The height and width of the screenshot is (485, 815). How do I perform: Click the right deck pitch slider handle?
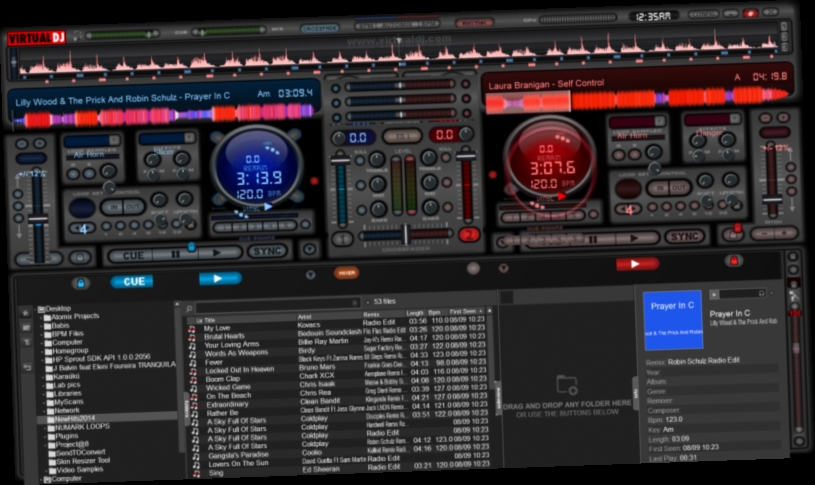click(x=772, y=200)
